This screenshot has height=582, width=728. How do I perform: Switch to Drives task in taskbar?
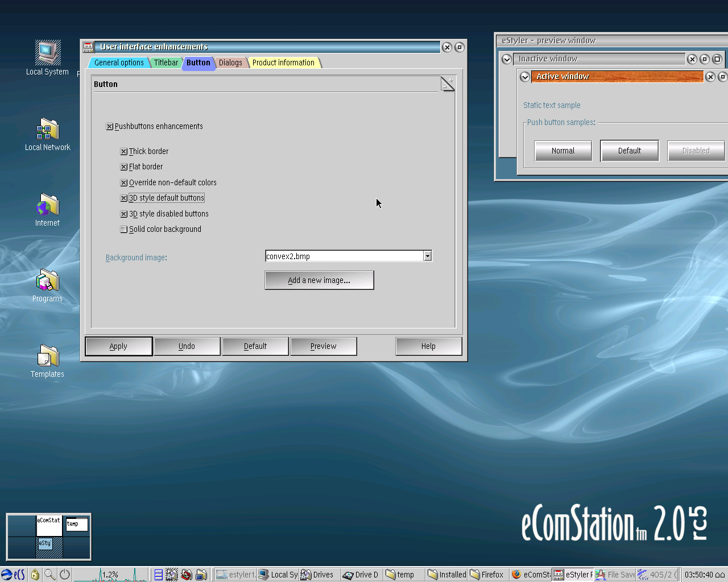[x=320, y=575]
